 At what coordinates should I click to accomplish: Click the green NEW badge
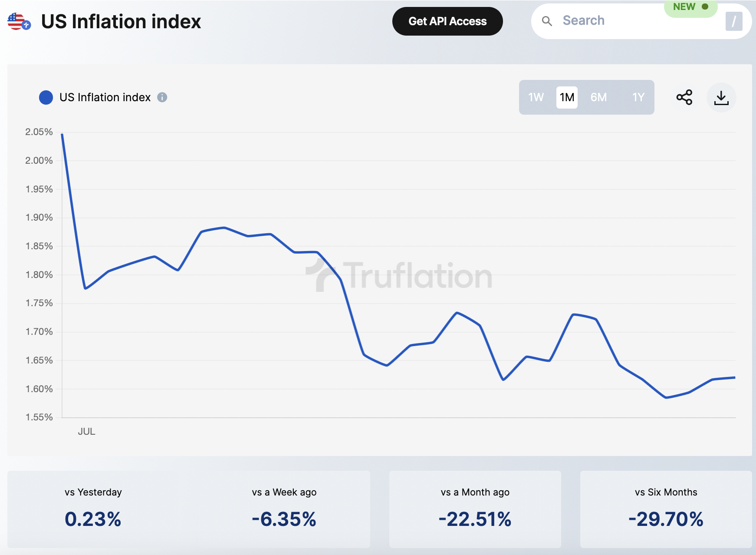pos(690,7)
